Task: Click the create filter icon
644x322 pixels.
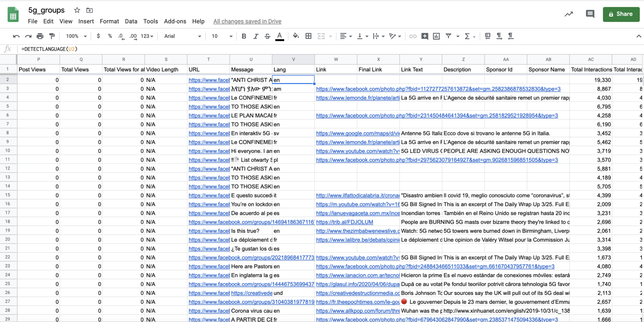Action: coord(449,36)
